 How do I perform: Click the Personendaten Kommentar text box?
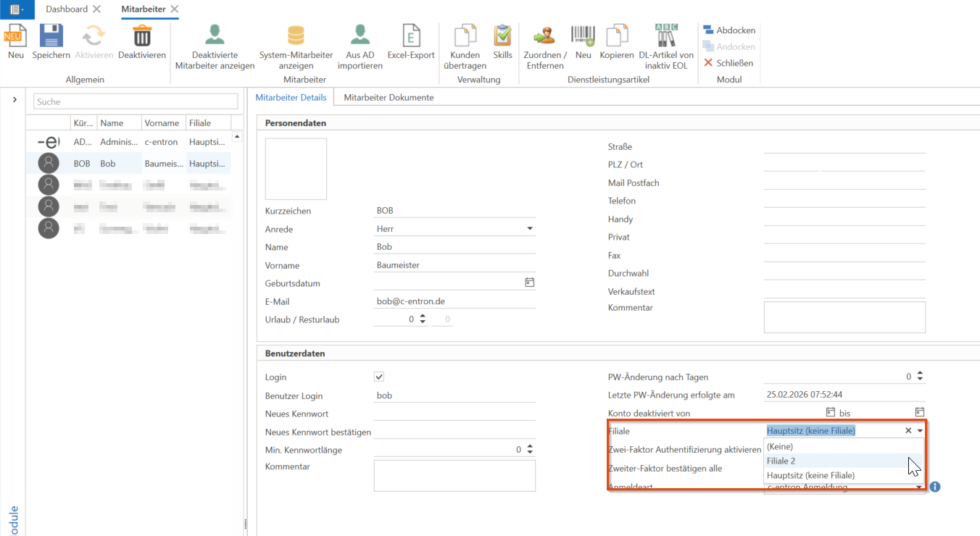844,317
